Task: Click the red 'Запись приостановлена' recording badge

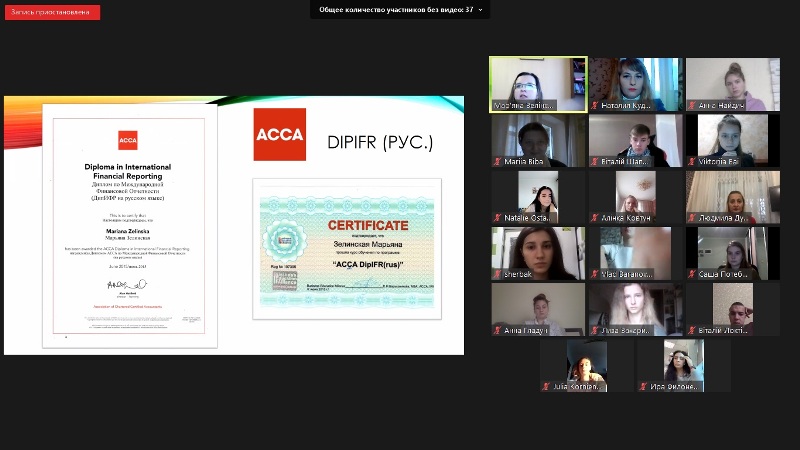Action: (53, 12)
